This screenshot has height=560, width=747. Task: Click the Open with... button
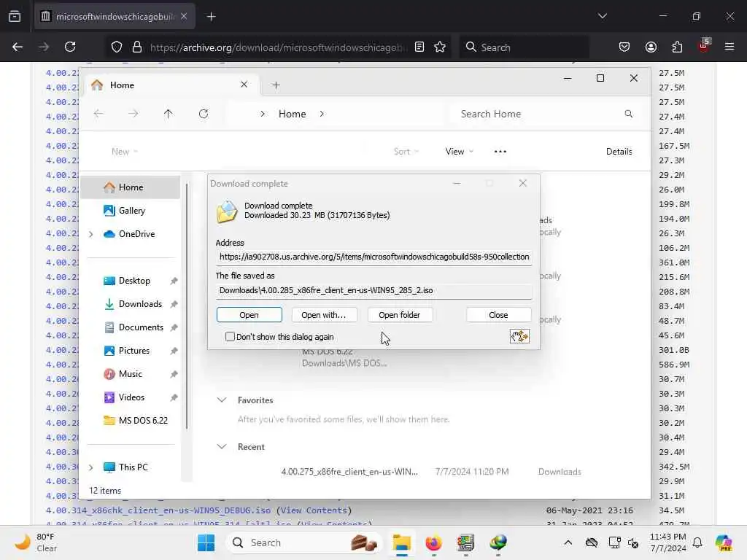323,315
